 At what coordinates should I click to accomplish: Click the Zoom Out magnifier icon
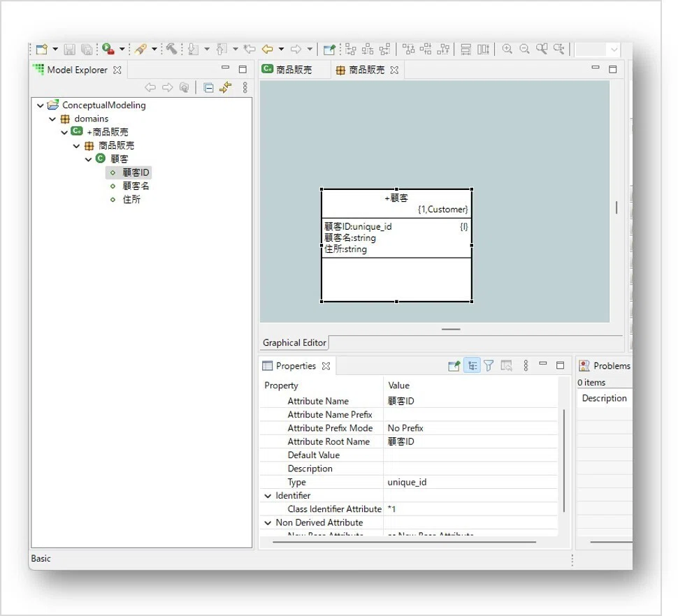[x=524, y=50]
